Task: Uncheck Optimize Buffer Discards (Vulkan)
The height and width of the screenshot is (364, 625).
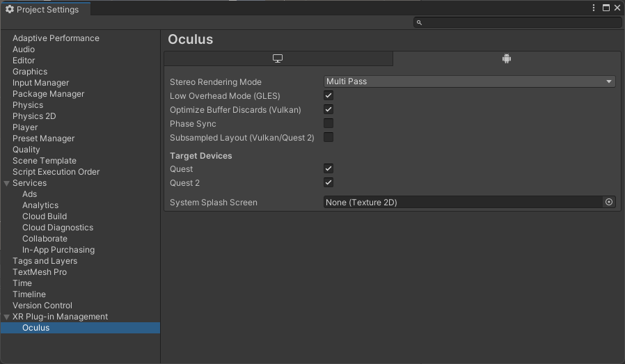Action: tap(329, 110)
